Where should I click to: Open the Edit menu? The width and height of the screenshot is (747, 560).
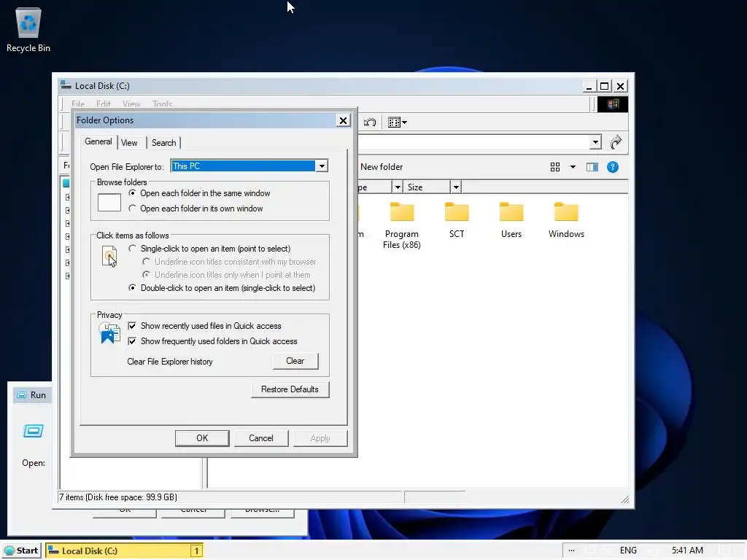coord(103,104)
